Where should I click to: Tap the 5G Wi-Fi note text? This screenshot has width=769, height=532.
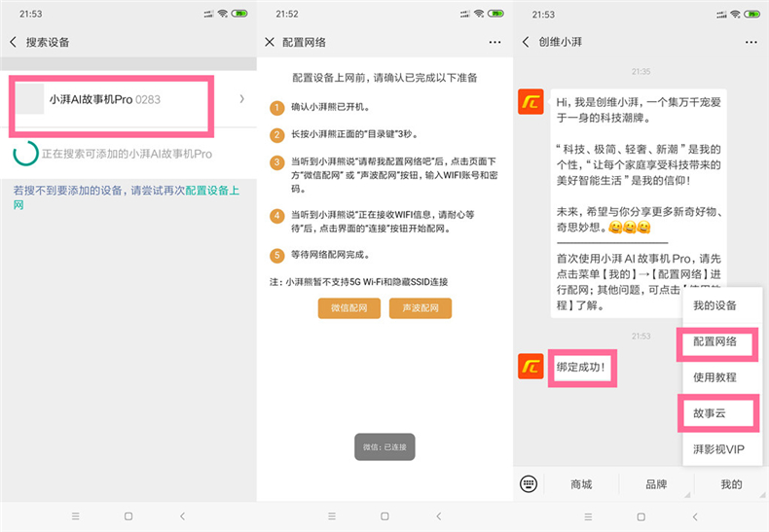[358, 282]
